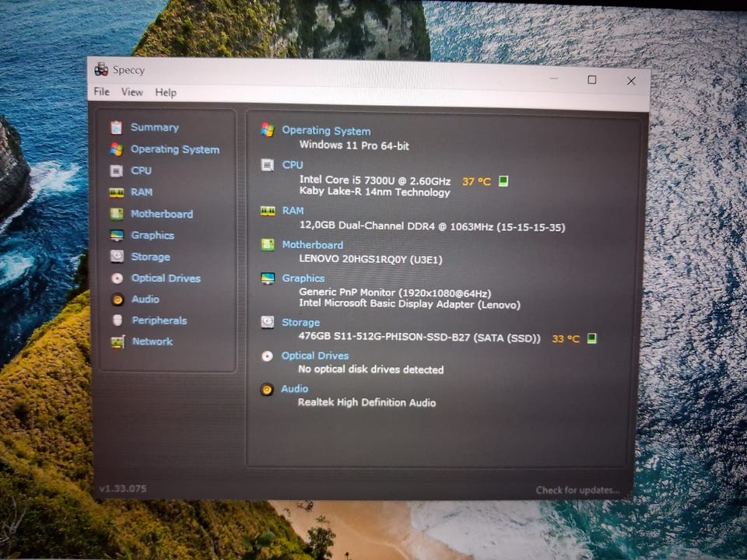Click the Optical Drives disc icon in sidebar
The width and height of the screenshot is (747, 560).
tap(117, 278)
